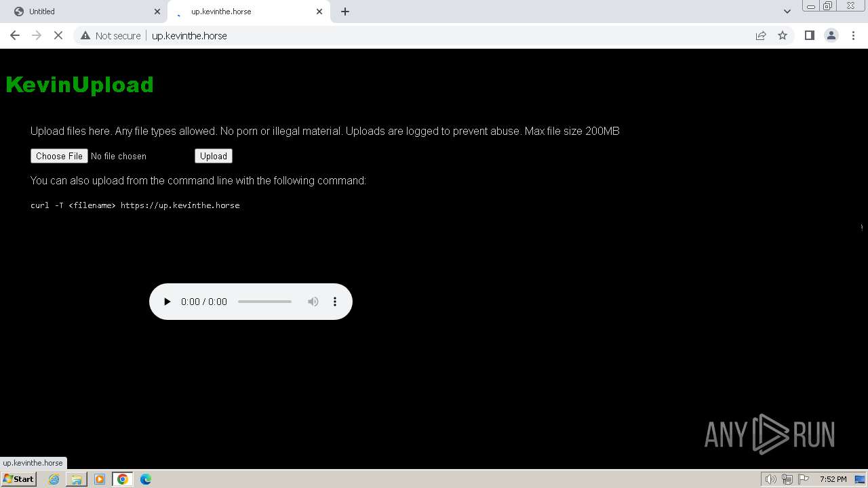Click the Choose File button
The height and width of the screenshot is (488, 868).
pyautogui.click(x=59, y=156)
